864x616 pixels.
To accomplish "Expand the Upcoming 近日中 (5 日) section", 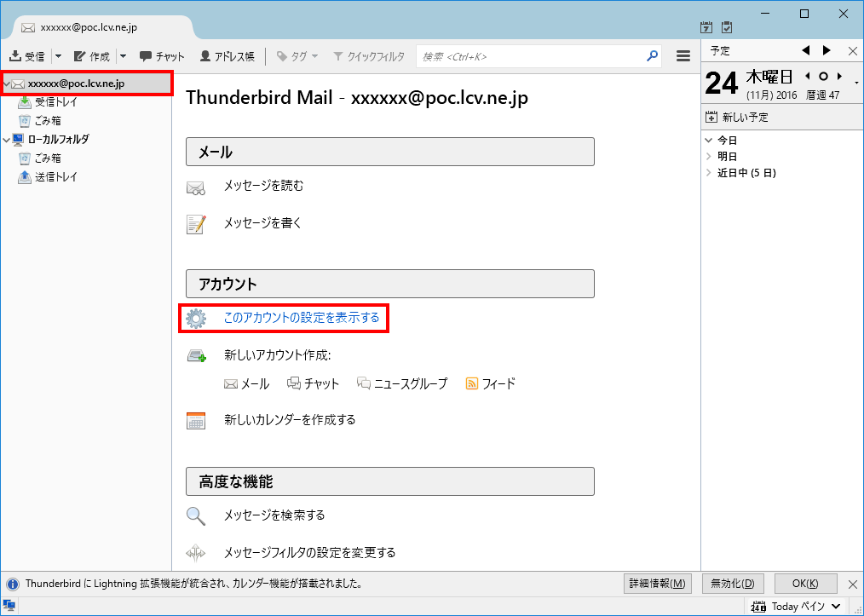I will [x=709, y=173].
